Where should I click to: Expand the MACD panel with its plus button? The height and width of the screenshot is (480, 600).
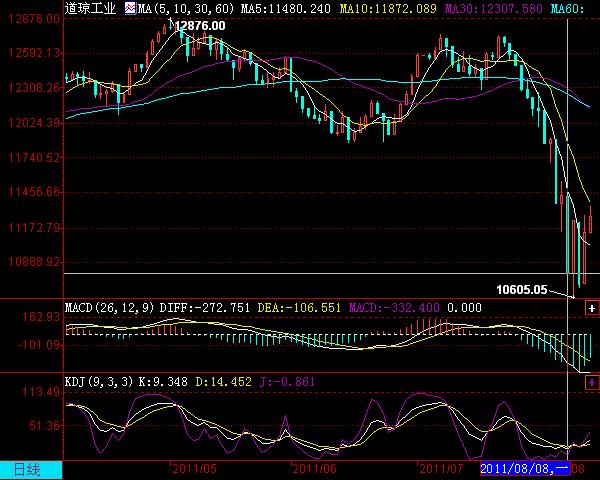[592, 308]
